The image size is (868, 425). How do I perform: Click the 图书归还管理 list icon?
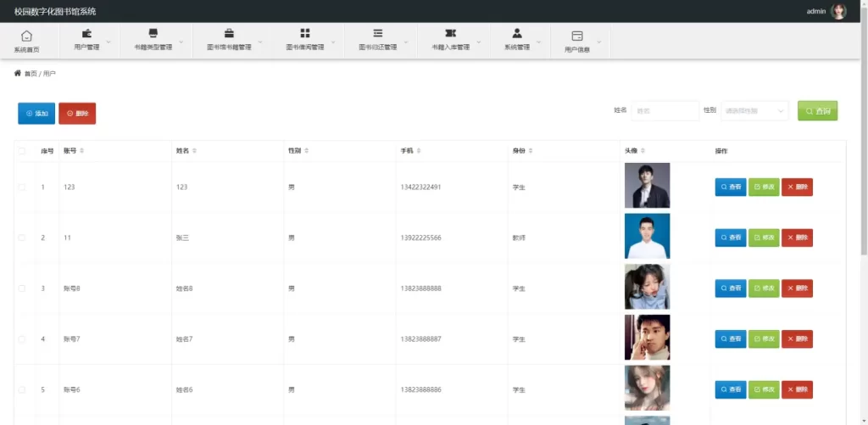click(377, 33)
